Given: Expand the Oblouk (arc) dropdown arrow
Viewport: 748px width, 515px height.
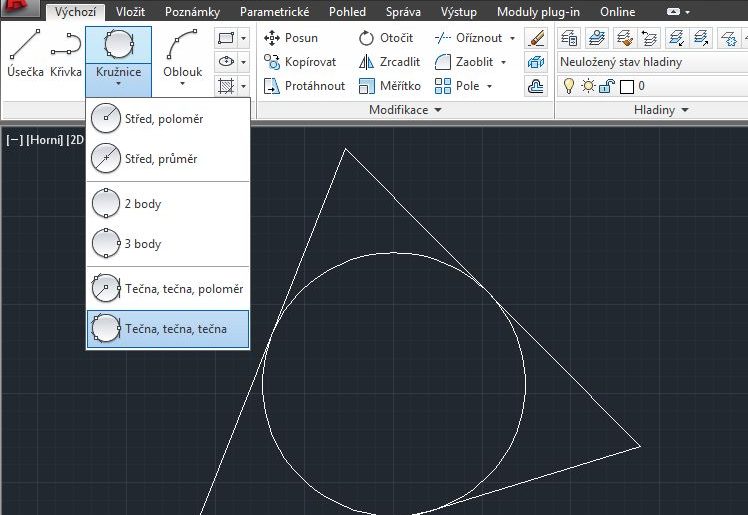Looking at the screenshot, I should (183, 86).
